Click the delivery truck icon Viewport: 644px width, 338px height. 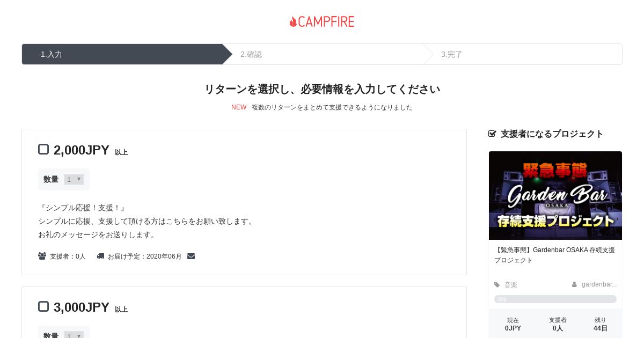[x=100, y=256]
